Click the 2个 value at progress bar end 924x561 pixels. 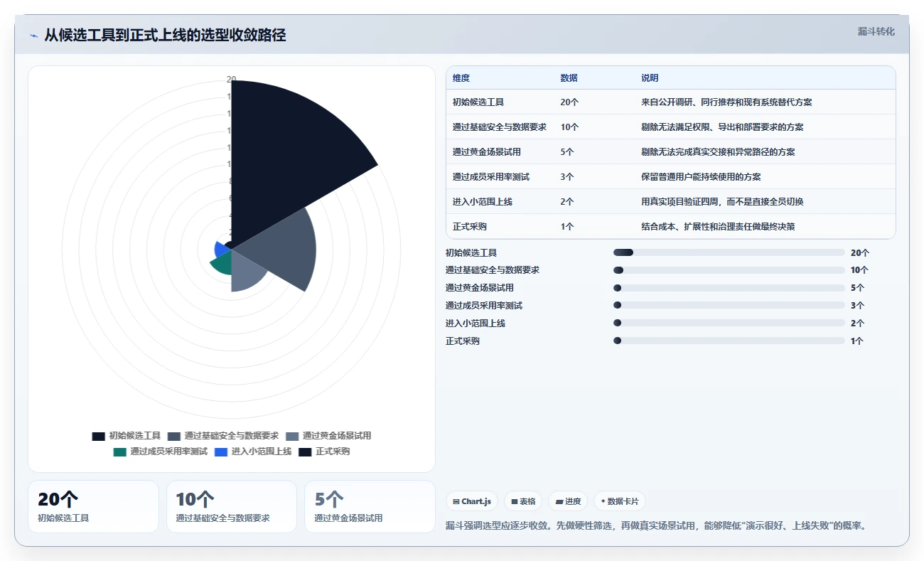tap(857, 323)
